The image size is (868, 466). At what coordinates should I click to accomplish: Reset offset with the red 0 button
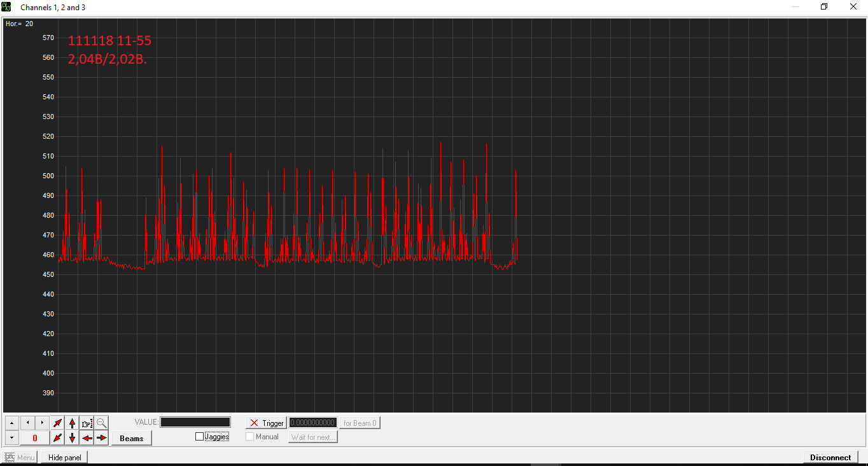click(35, 438)
